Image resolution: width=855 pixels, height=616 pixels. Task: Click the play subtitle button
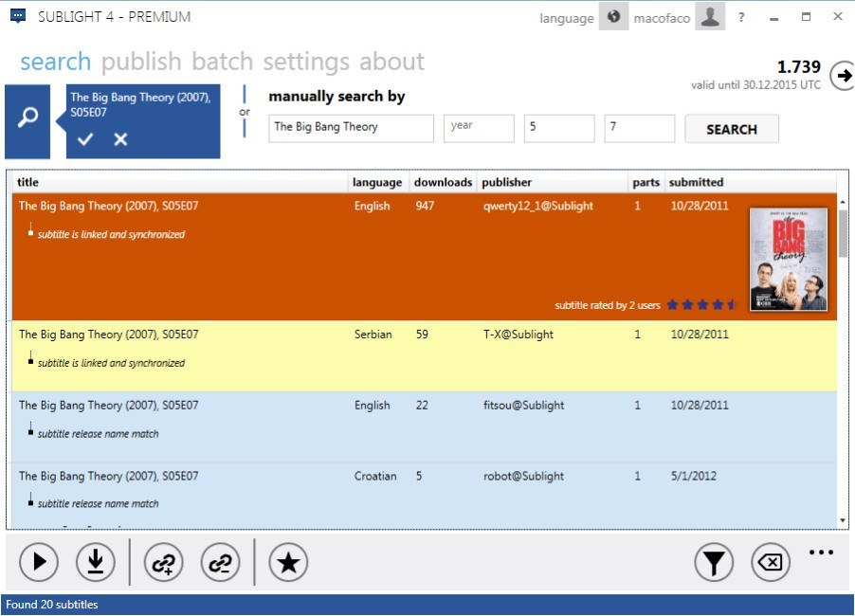[39, 563]
